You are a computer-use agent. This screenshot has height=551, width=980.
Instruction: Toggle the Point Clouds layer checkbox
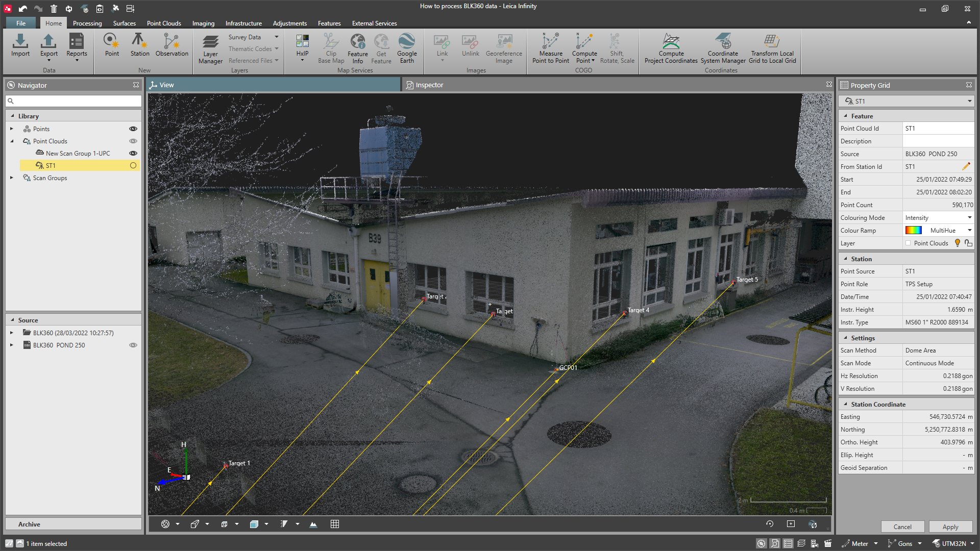coord(908,243)
